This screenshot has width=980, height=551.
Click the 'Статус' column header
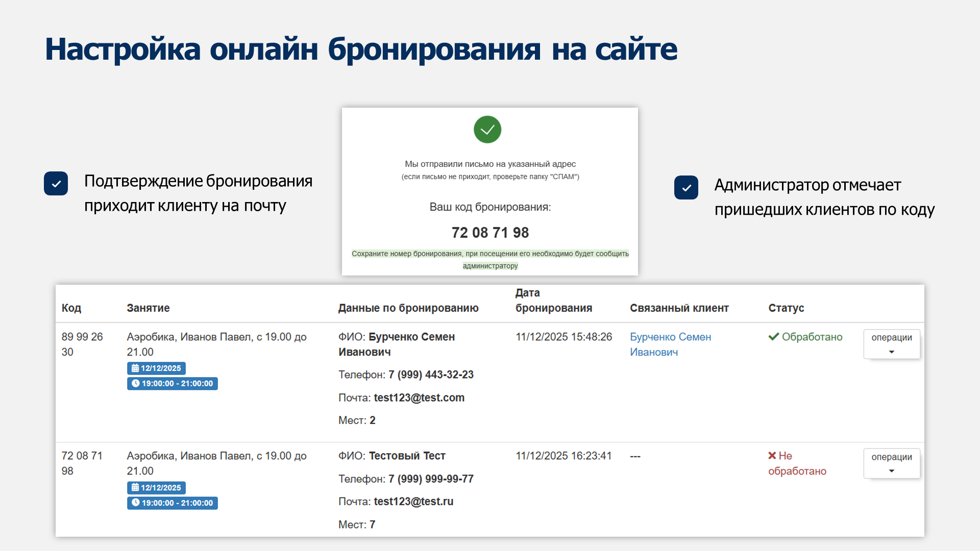pos(787,308)
